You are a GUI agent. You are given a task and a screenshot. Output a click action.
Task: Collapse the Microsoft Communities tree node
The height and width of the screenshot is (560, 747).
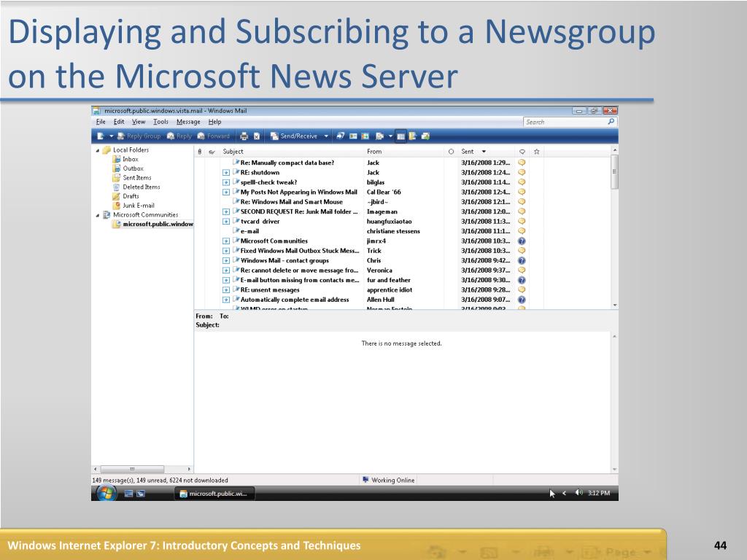(98, 215)
